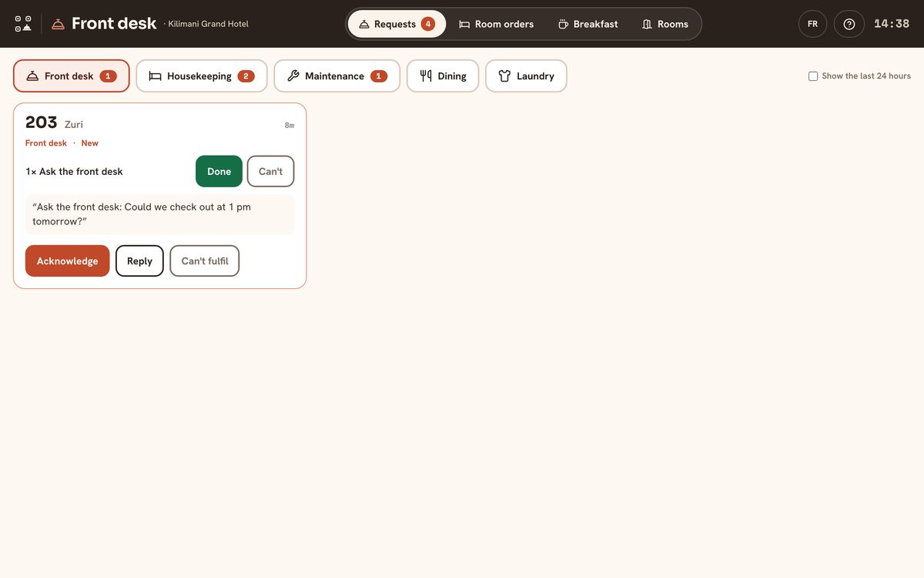Screen dimensions: 924x578
Task: Select the Front desk department filter
Action: click(72, 76)
